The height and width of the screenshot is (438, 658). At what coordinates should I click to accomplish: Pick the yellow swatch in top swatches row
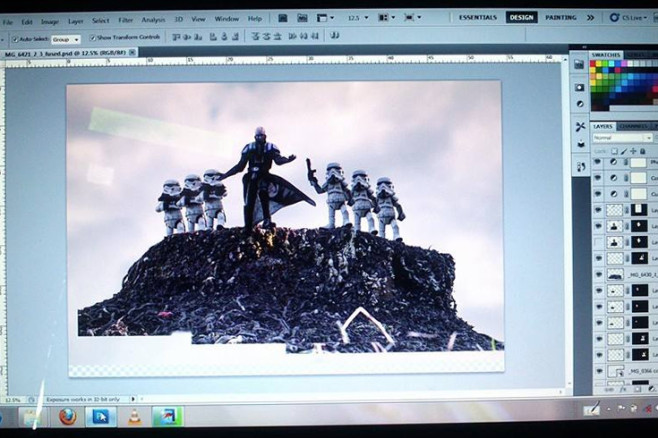point(600,64)
